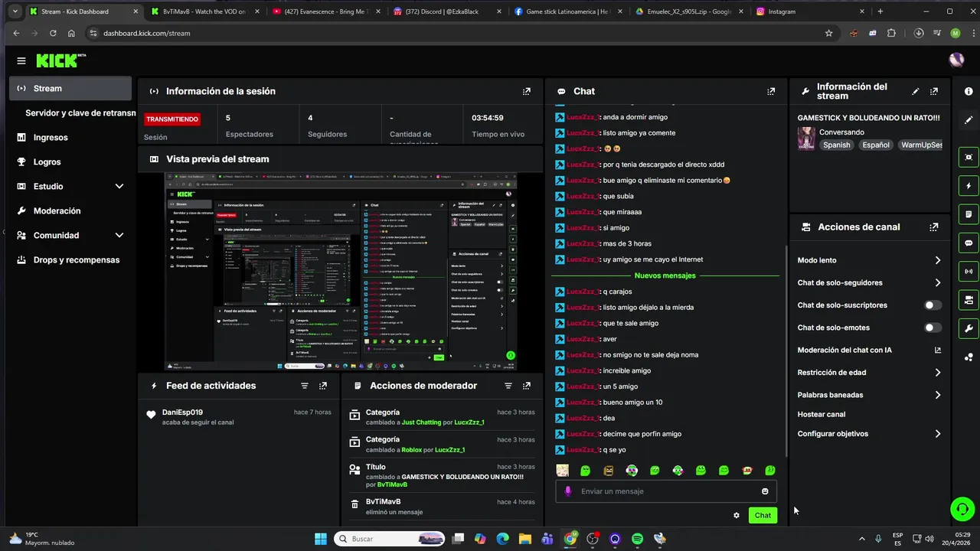The image size is (980, 551).
Task: Open the user avatar menu at top right
Action: pyautogui.click(x=956, y=60)
